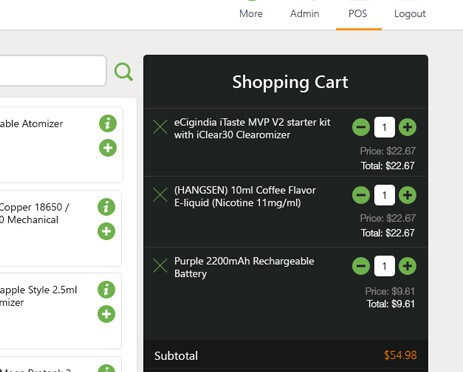
Task: Show info for apple Style 2.5ml product
Action: [106, 290]
